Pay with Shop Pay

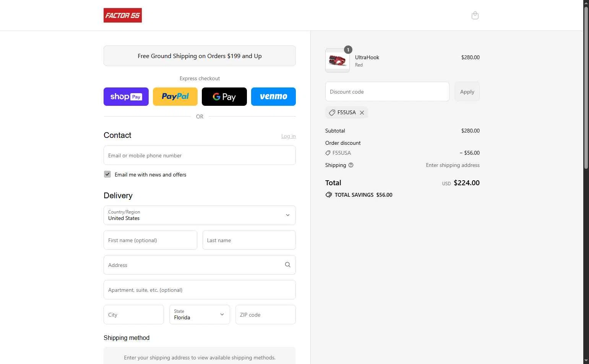[126, 97]
